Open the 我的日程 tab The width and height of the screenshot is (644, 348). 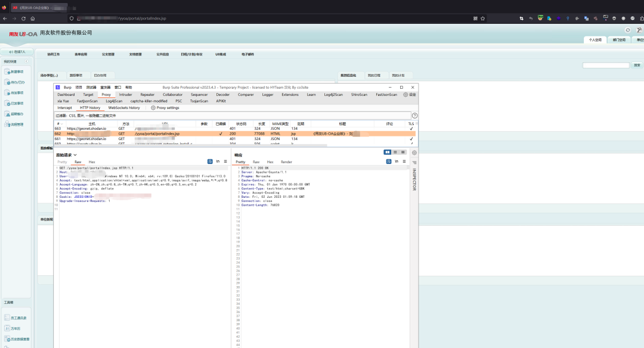click(374, 76)
